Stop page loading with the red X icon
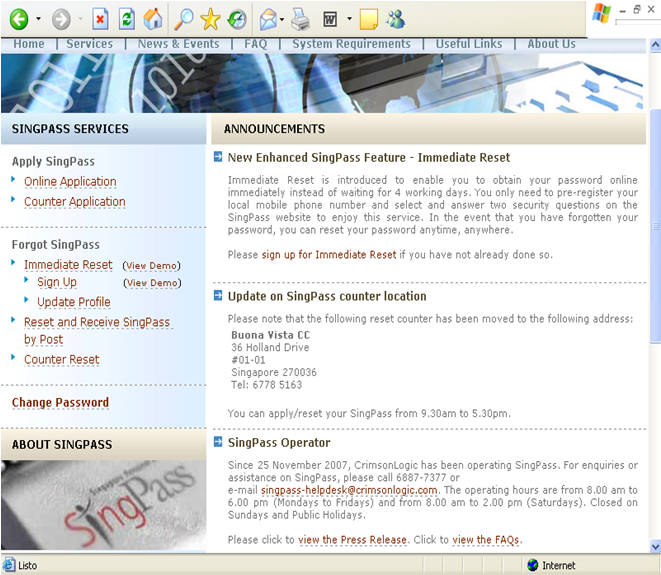 click(x=100, y=19)
